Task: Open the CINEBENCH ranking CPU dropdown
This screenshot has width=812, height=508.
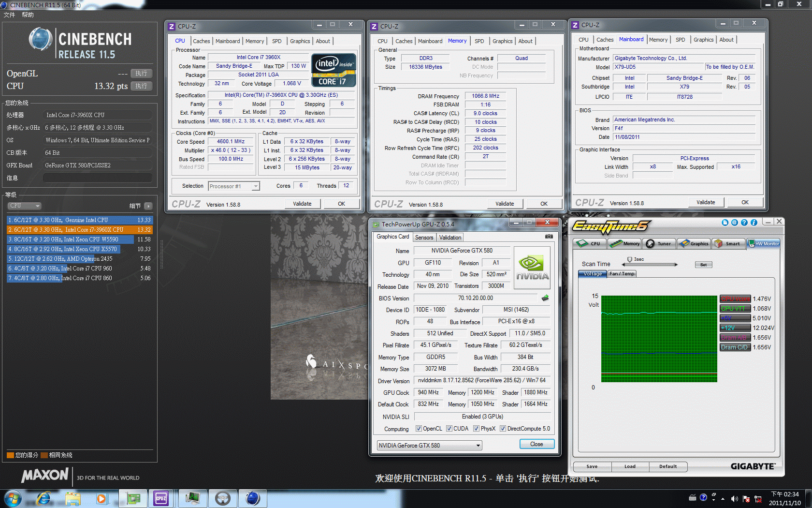Action: pos(24,206)
